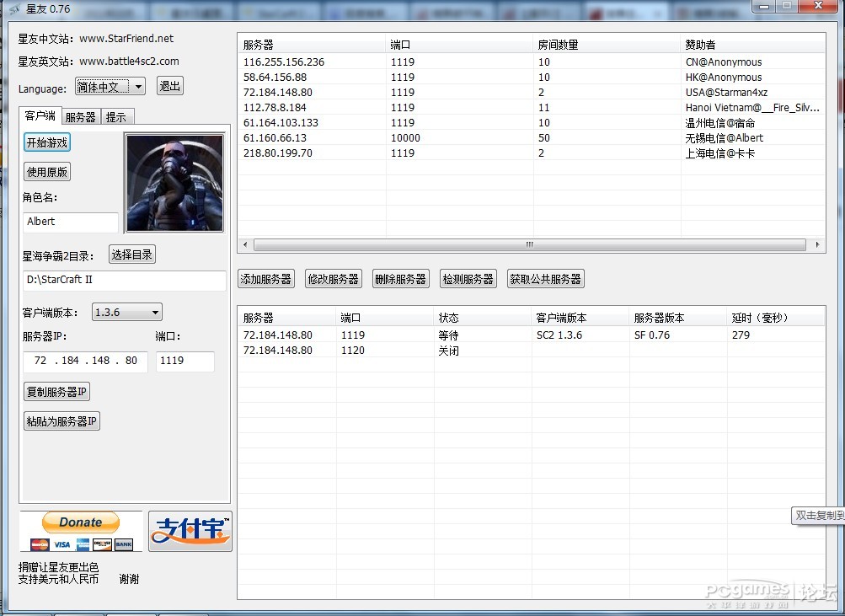The height and width of the screenshot is (616, 845).
Task: Click the scrollbar left arrow in server list
Action: click(245, 244)
